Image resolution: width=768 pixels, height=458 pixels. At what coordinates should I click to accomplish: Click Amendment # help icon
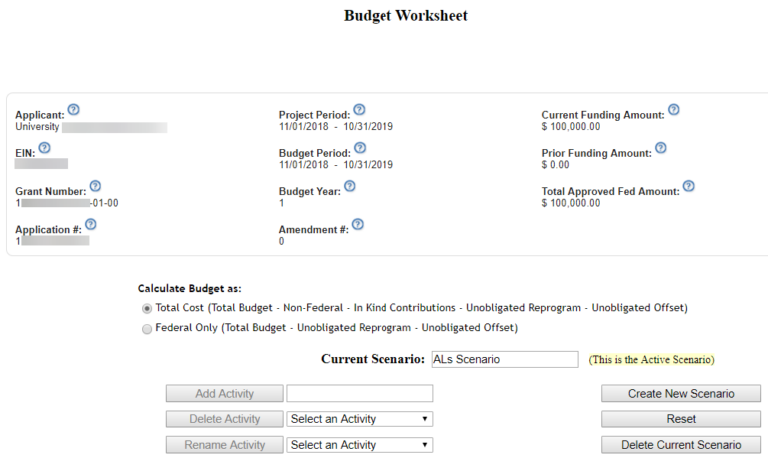point(357,224)
